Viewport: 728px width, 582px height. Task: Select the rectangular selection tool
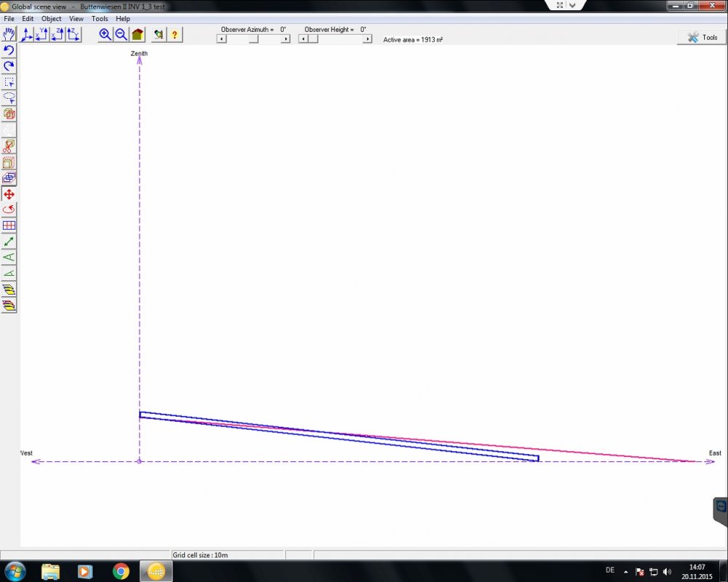click(9, 82)
